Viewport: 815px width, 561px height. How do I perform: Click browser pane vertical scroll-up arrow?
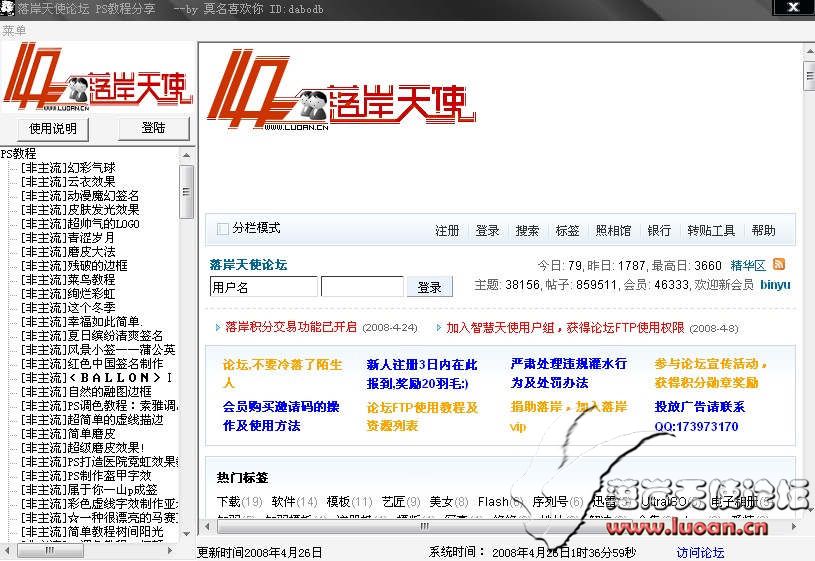(809, 51)
